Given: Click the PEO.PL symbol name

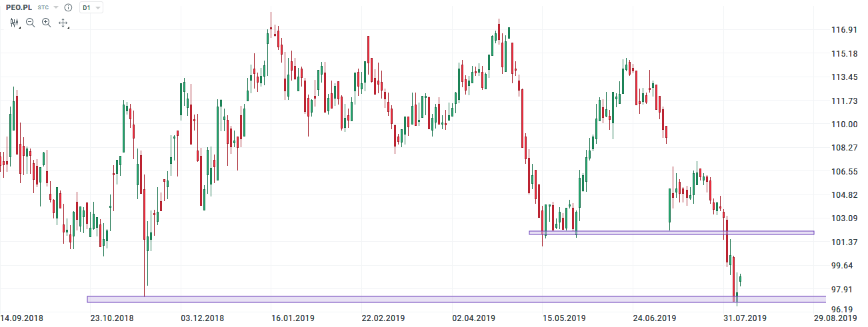Looking at the screenshot, I should (19, 7).
